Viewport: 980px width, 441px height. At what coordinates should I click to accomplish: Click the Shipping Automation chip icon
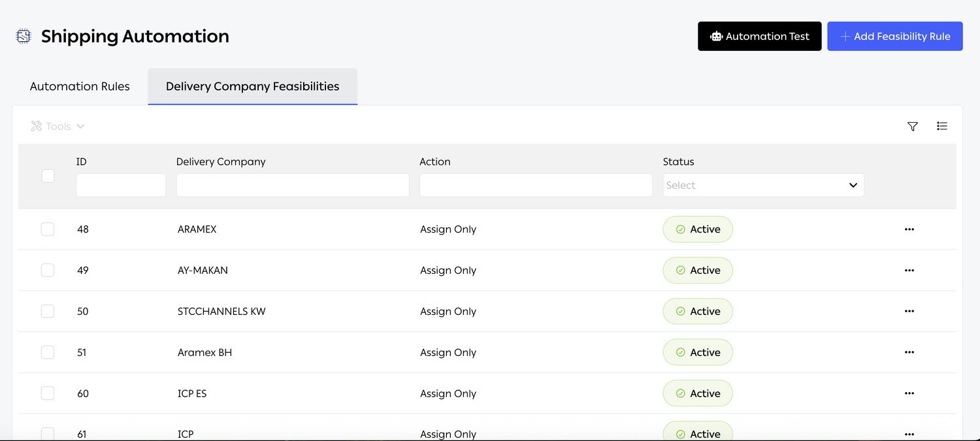24,37
